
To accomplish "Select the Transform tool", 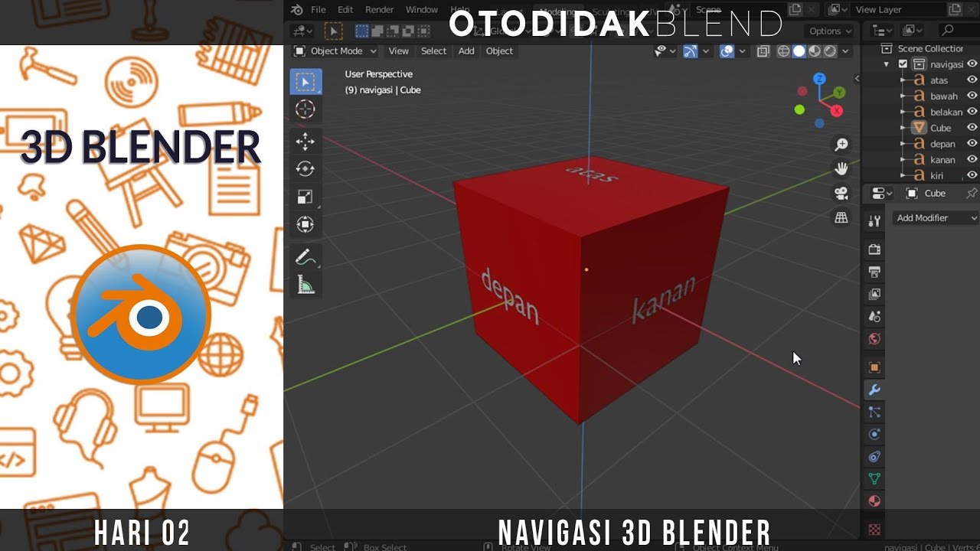I will pos(305,224).
